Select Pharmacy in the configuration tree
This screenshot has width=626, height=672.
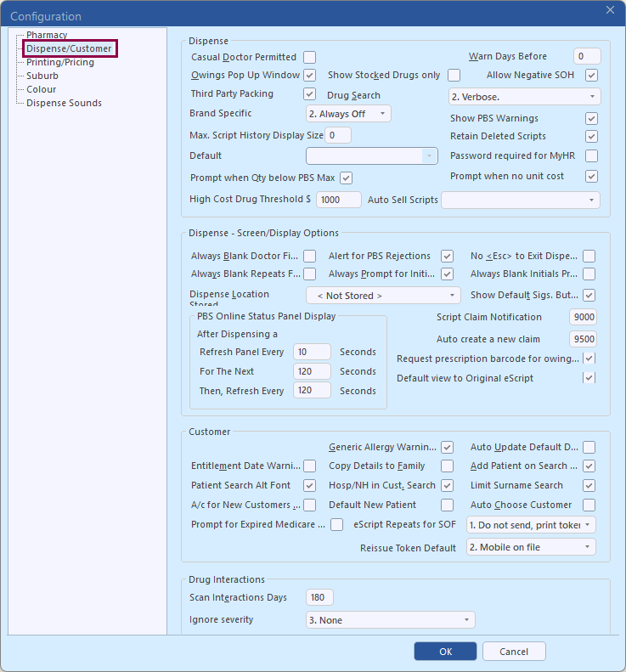click(47, 35)
